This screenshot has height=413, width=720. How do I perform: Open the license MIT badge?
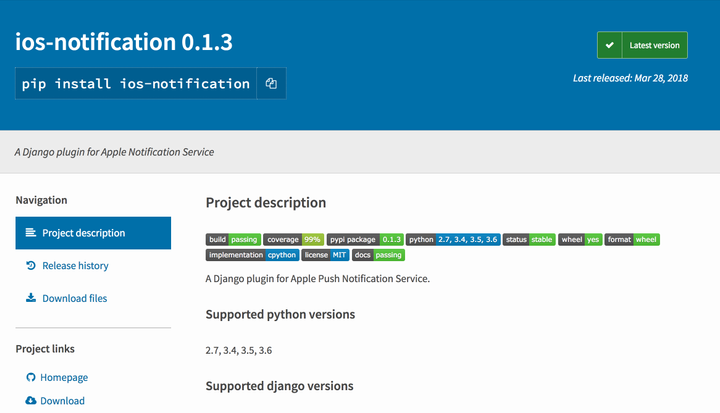point(325,255)
